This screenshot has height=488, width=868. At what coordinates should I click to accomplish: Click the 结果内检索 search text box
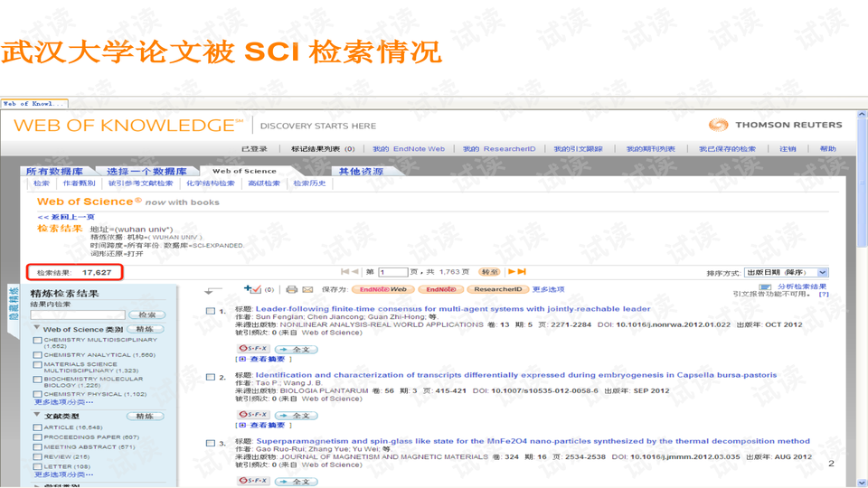pos(77,314)
